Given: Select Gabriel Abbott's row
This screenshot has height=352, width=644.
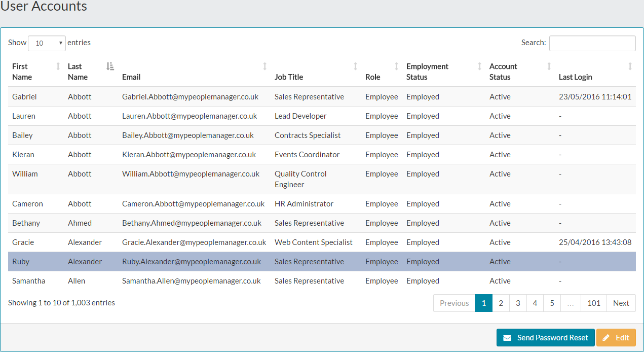Looking at the screenshot, I should [322, 97].
